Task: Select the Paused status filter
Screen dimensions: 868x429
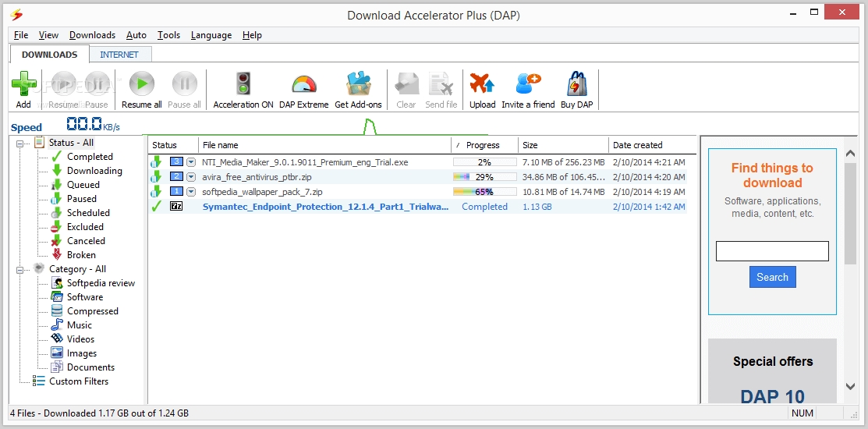Action: click(x=81, y=198)
